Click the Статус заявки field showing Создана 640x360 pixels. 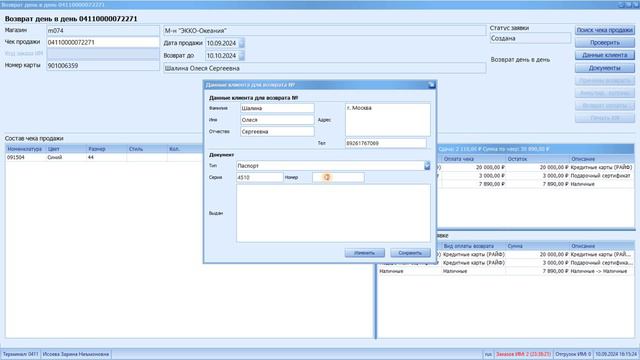click(x=530, y=38)
